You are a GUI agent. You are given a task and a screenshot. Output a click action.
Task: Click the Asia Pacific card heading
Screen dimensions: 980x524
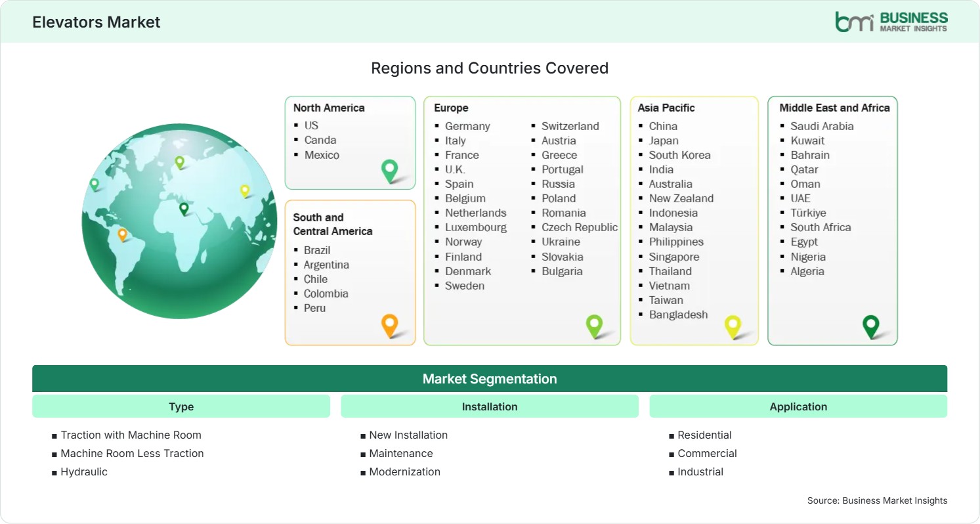tap(666, 108)
